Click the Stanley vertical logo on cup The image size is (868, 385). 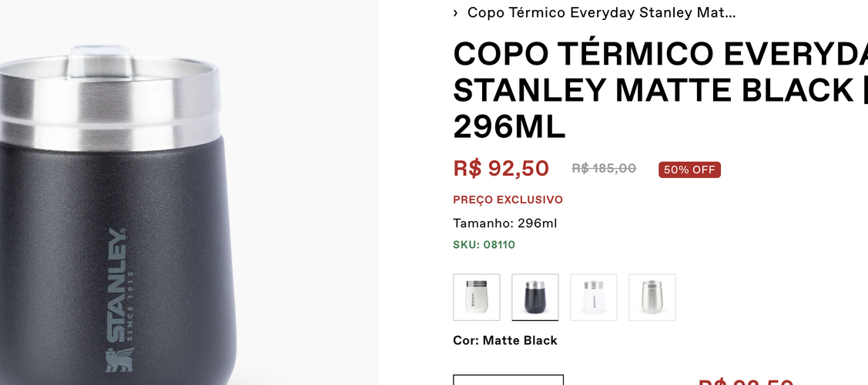pyautogui.click(x=118, y=284)
